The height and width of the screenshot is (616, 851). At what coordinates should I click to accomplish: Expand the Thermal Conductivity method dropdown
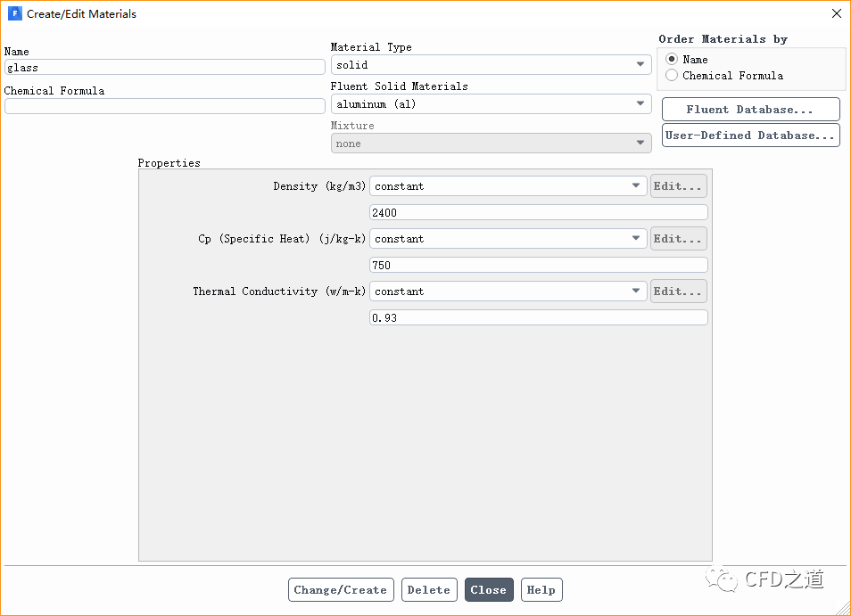tap(508, 292)
